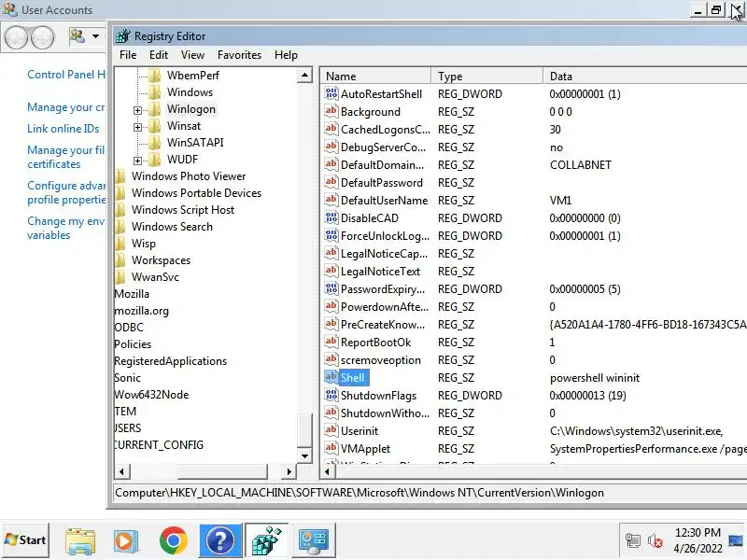Open Manage your credentials link

pyautogui.click(x=65, y=107)
